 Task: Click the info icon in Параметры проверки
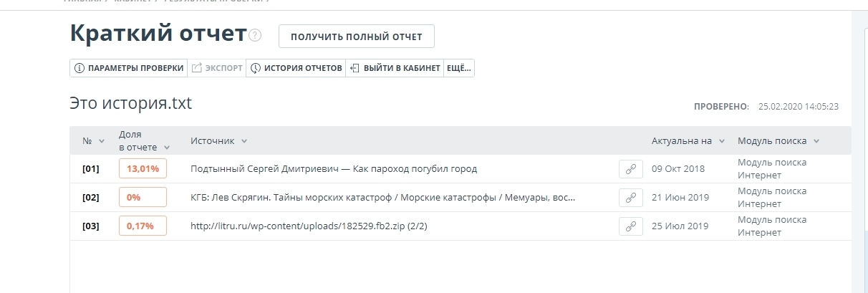(x=79, y=69)
